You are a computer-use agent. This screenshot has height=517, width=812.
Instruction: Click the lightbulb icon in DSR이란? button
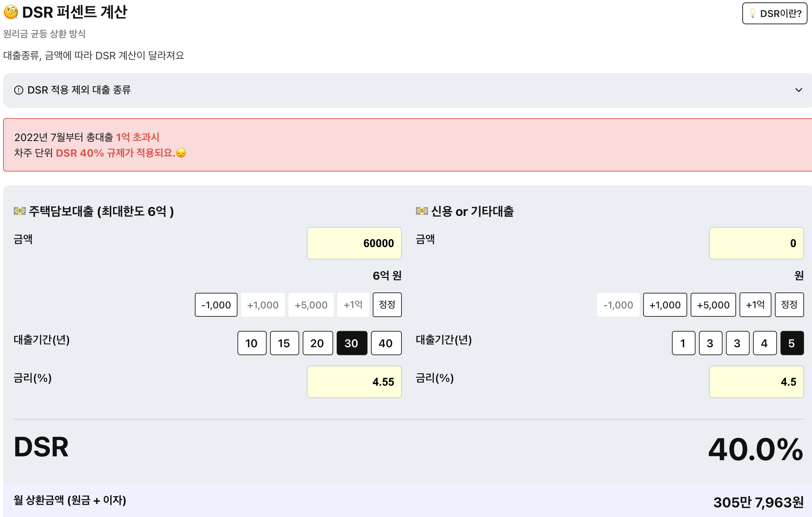pos(752,14)
